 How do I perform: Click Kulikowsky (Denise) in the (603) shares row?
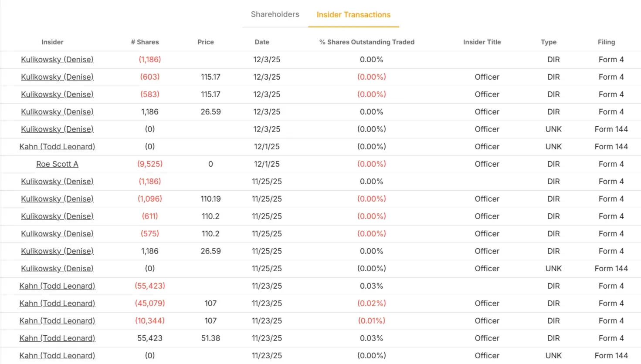pos(57,77)
